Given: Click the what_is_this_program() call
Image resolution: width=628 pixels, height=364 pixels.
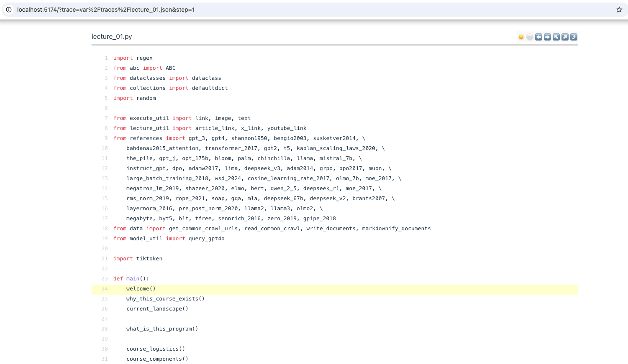Looking at the screenshot, I should (x=162, y=329).
